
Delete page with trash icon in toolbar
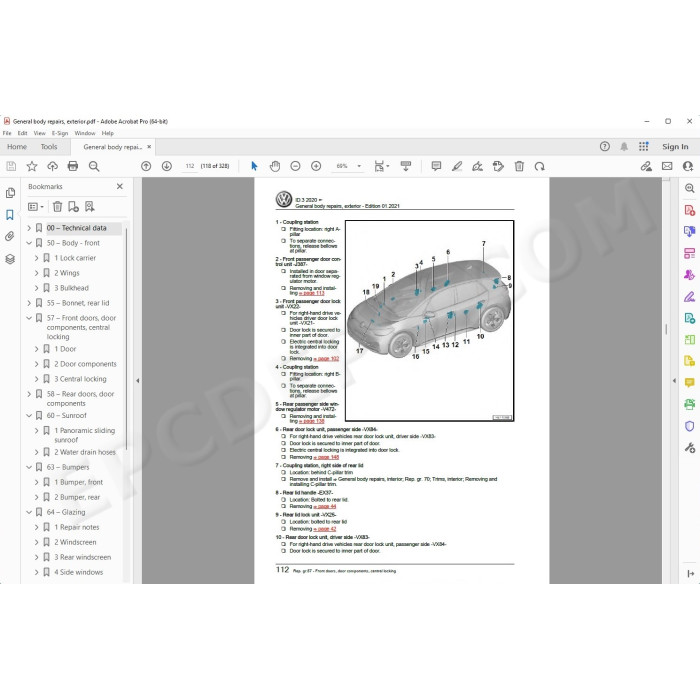click(519, 166)
